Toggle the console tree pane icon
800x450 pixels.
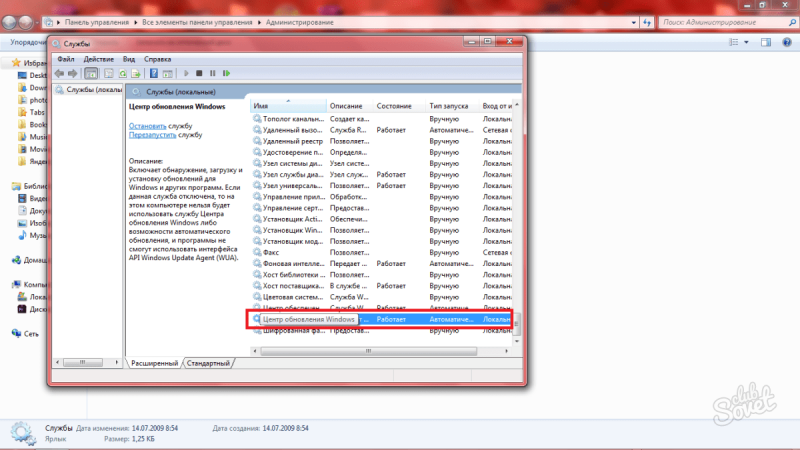pyautogui.click(x=91, y=73)
